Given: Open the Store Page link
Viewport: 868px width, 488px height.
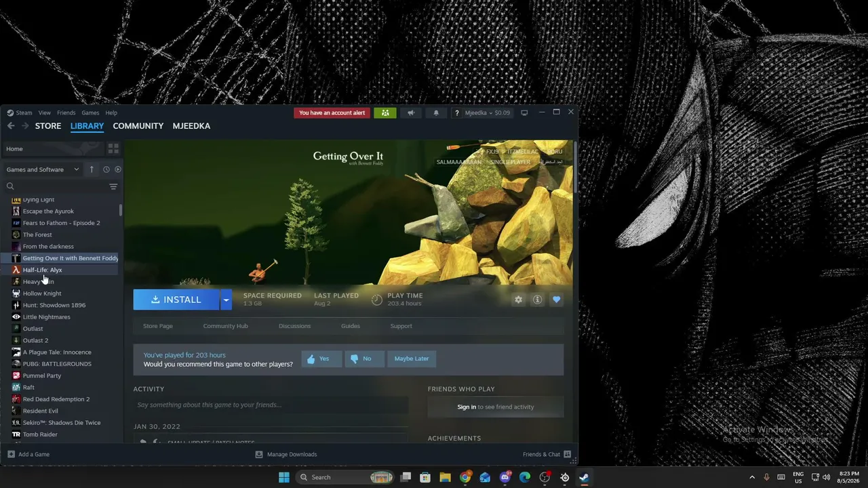Looking at the screenshot, I should (158, 326).
